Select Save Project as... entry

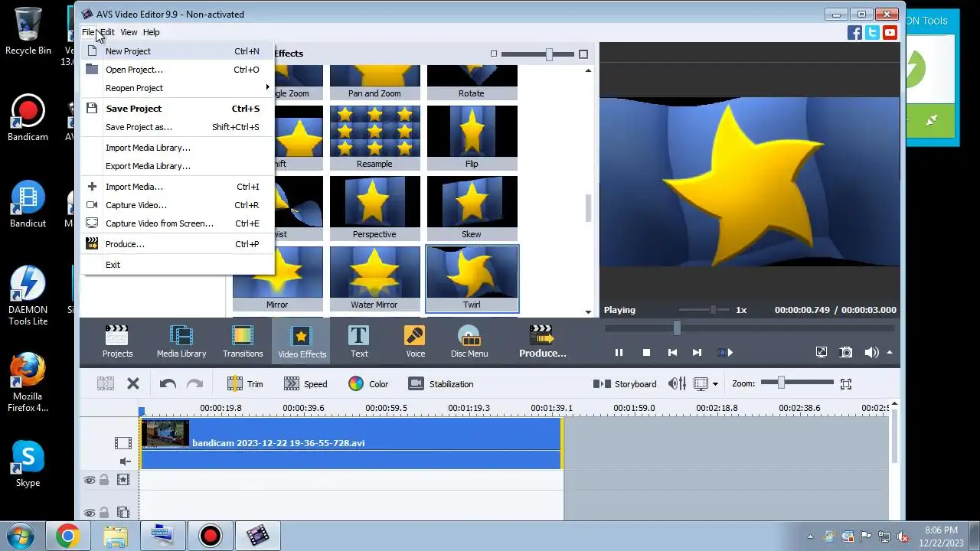click(x=178, y=127)
